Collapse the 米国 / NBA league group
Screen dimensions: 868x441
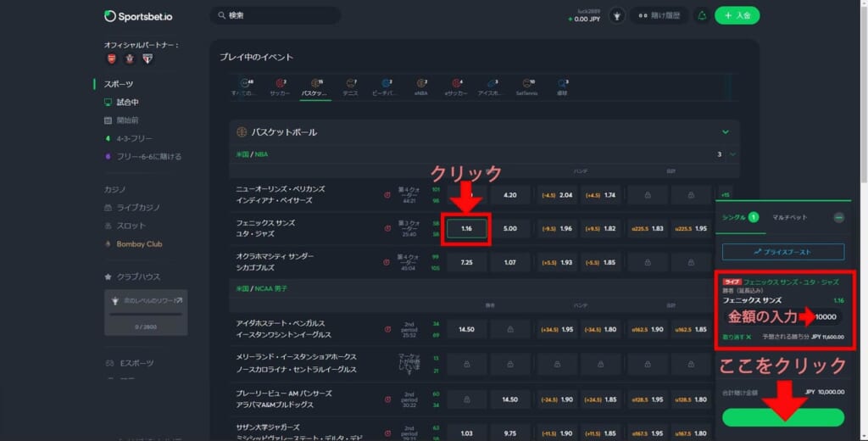732,154
